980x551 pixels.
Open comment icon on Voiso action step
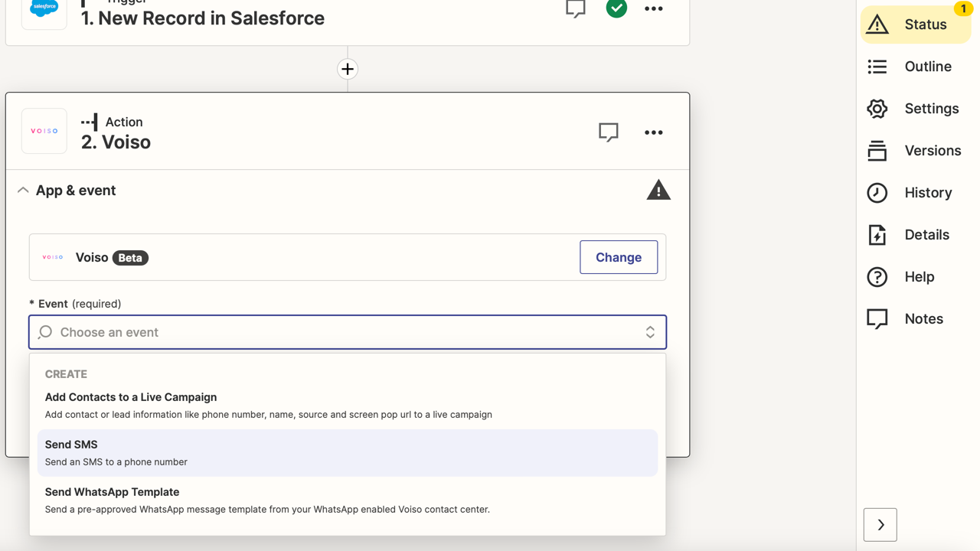click(609, 132)
